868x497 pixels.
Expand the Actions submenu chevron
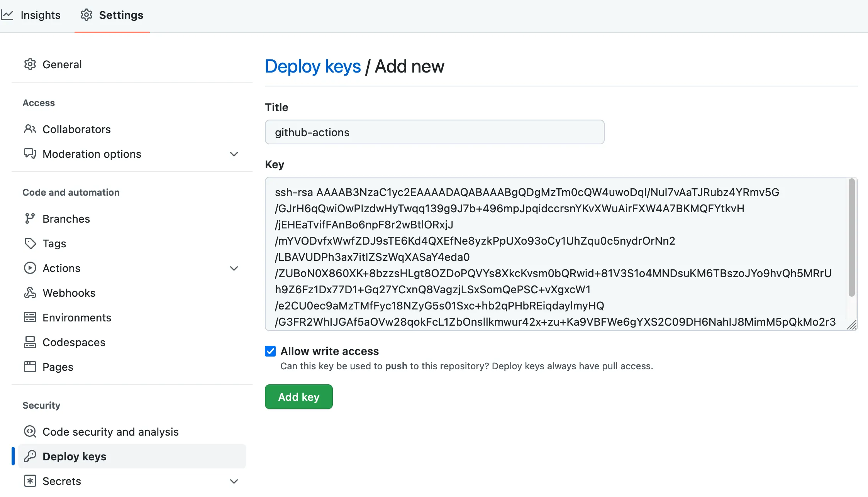(234, 268)
